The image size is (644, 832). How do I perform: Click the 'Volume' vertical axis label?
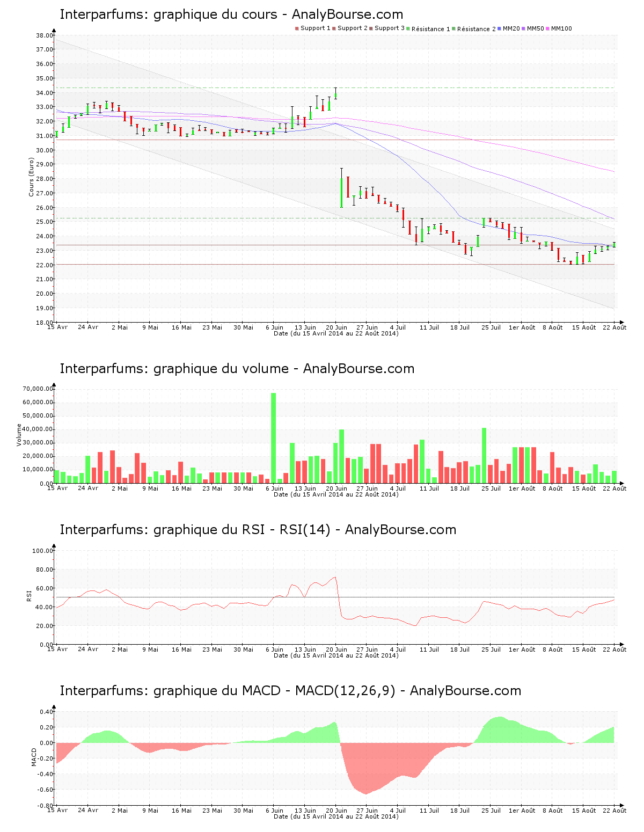click(x=19, y=435)
